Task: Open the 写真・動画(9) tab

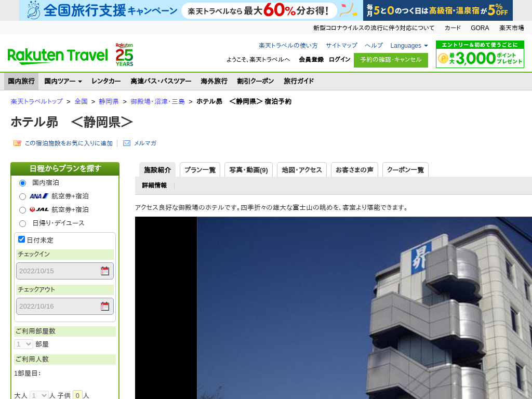Action: 249,170
